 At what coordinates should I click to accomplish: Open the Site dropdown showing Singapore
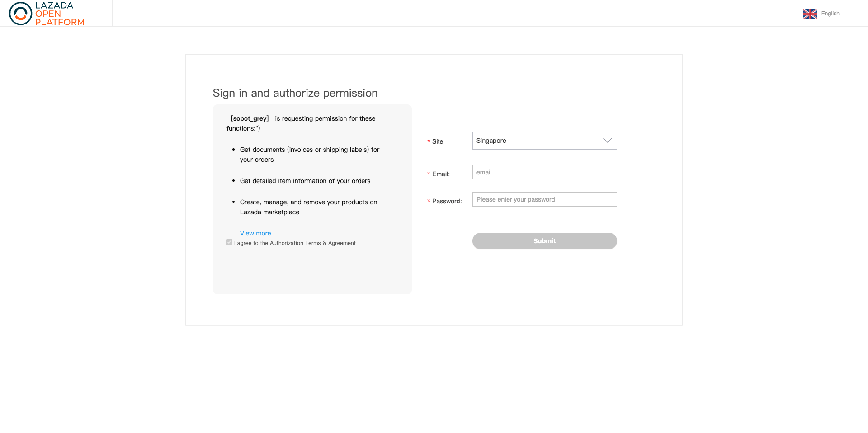(x=544, y=141)
